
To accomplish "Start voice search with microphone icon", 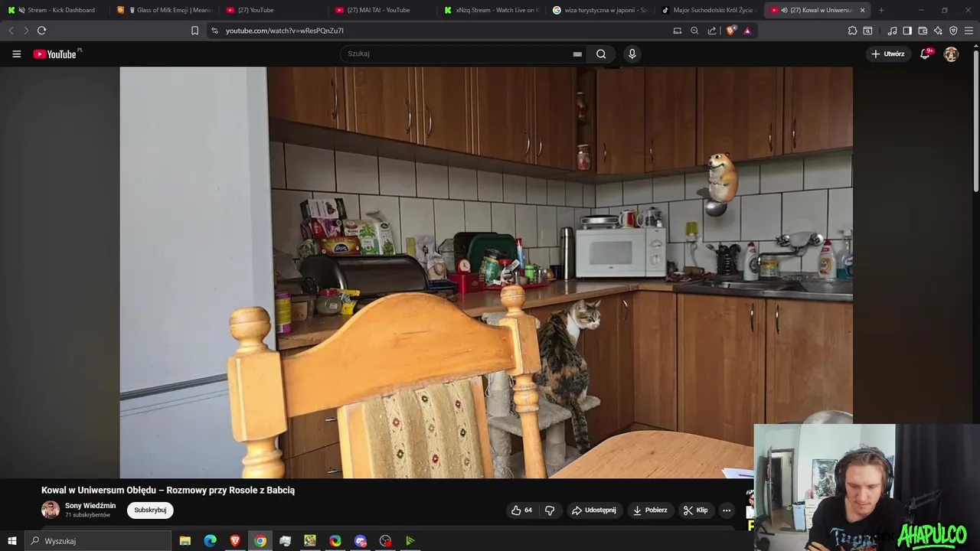I will tap(632, 54).
